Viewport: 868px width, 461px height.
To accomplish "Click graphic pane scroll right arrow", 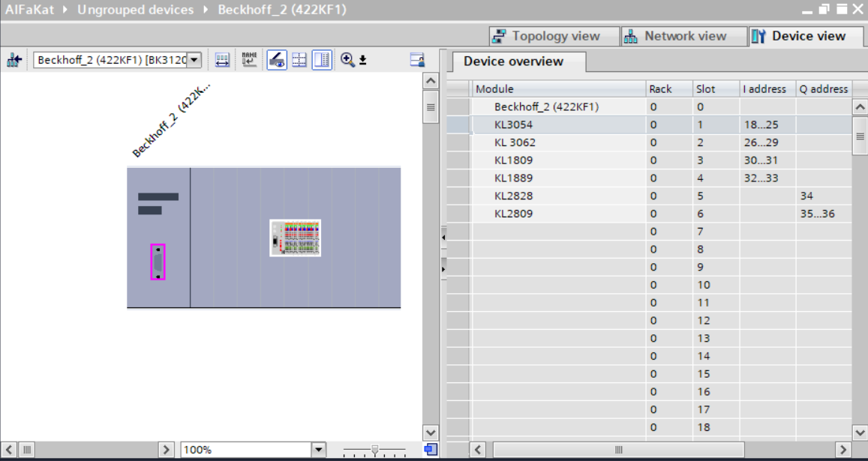I will click(166, 449).
